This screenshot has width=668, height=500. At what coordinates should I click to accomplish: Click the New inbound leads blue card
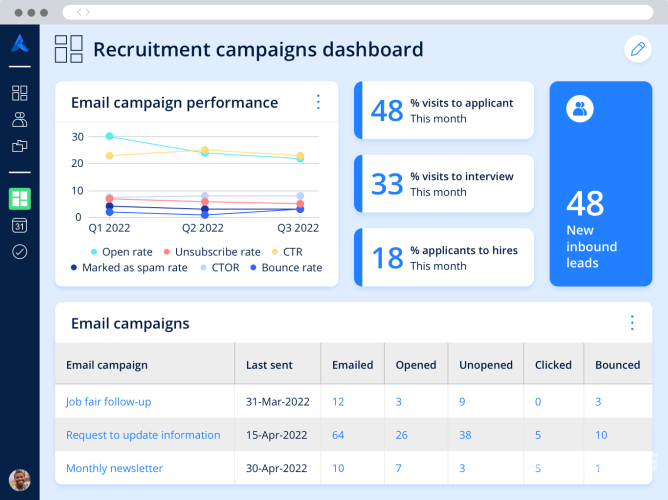(600, 184)
